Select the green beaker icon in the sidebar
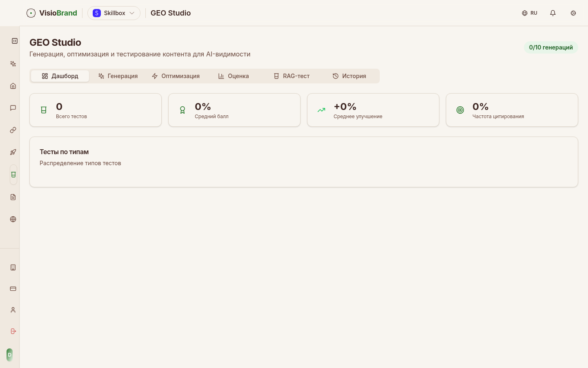The image size is (588, 368). (x=13, y=175)
